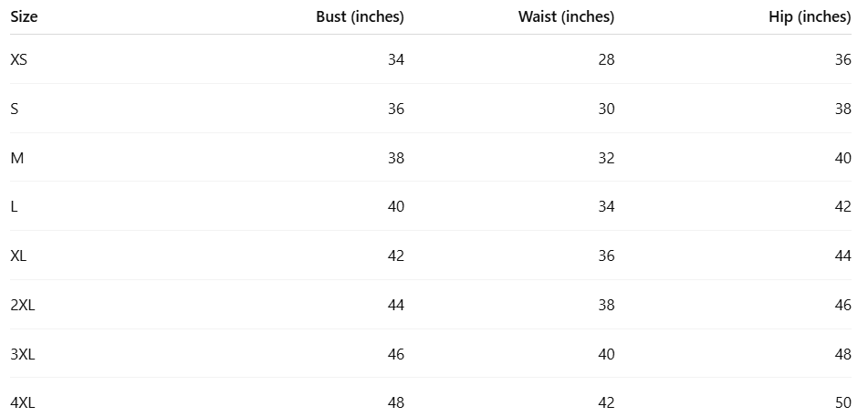This screenshot has width=868, height=417.
Task: Select the M size row label
Action: (x=16, y=158)
